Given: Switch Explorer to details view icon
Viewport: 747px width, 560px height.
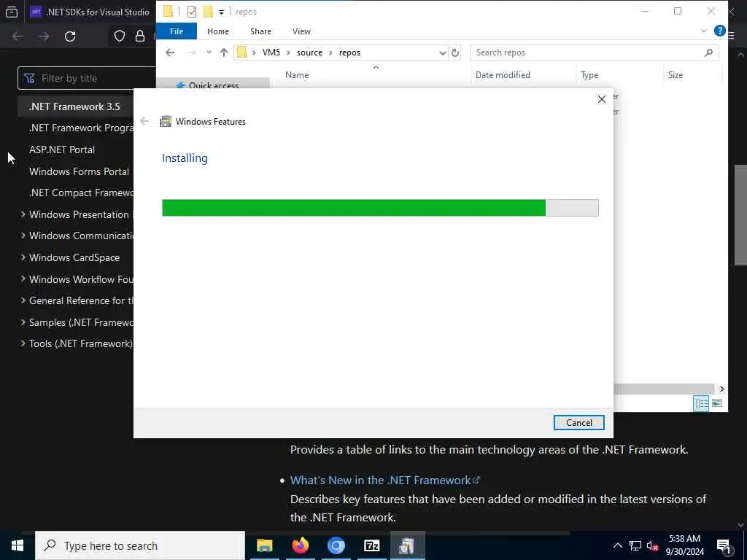Looking at the screenshot, I should (701, 403).
